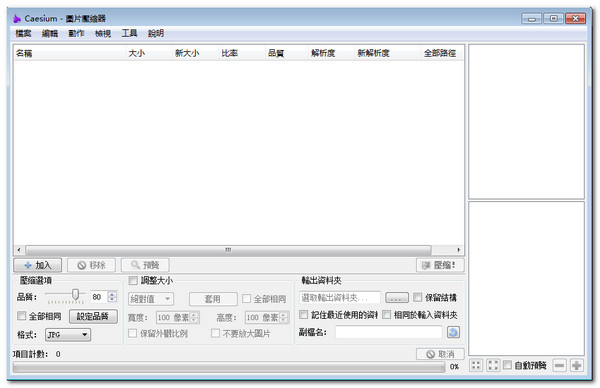
Task: Open the 編輯 menu
Action: [x=50, y=33]
